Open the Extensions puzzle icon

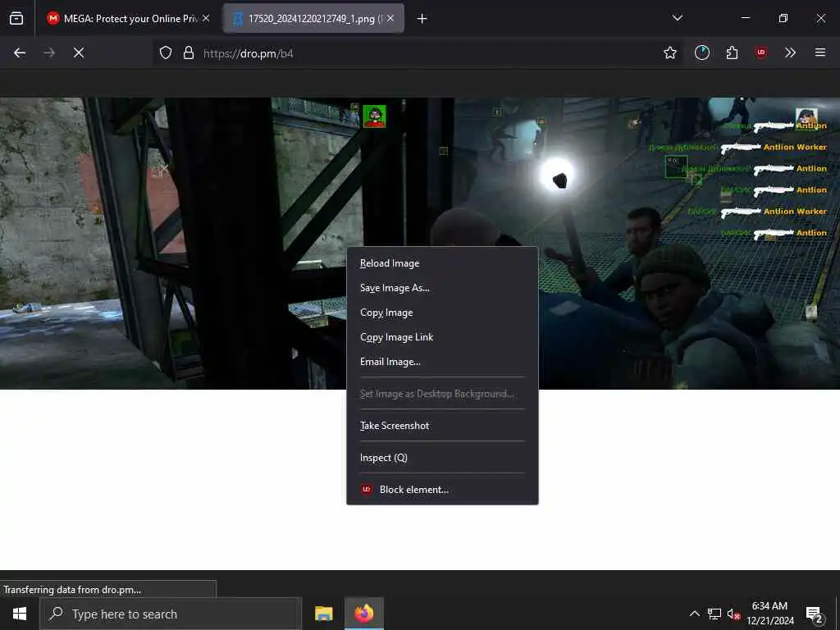point(732,52)
